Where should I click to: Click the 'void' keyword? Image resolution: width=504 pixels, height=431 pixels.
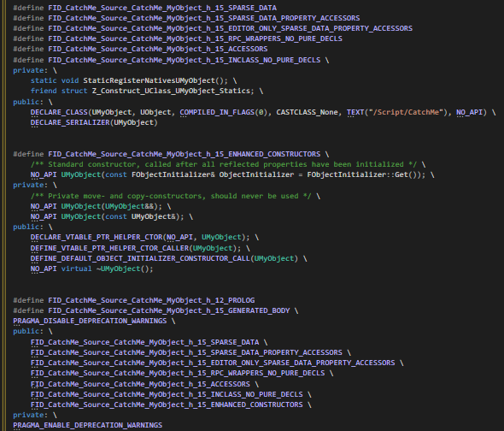tap(70, 80)
